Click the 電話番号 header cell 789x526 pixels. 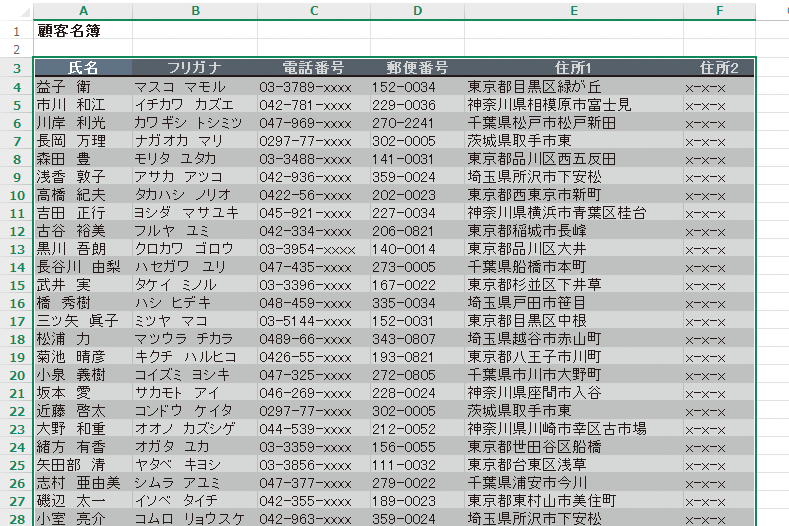pyautogui.click(x=313, y=67)
